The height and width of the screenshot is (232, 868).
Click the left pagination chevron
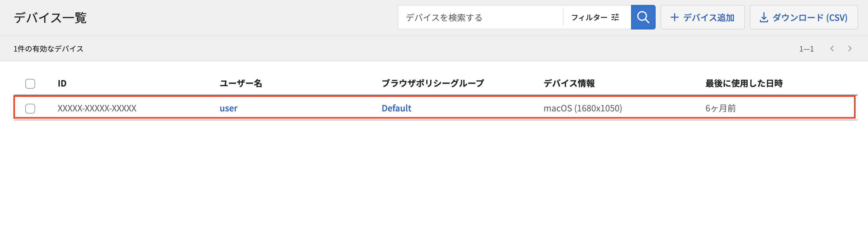coord(833,48)
